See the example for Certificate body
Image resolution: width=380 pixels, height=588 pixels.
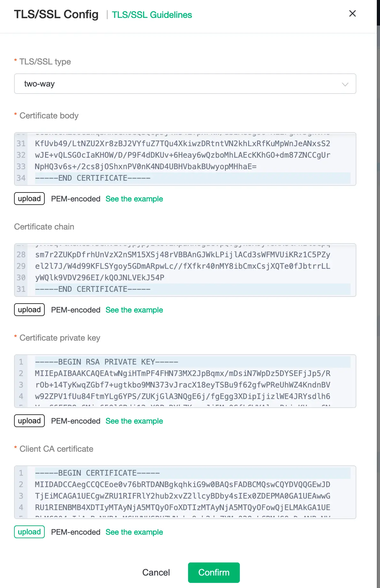pos(134,199)
